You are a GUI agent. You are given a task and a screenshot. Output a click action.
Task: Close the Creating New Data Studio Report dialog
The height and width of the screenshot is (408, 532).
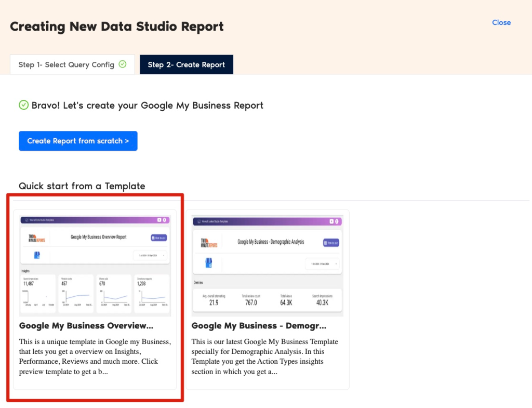point(501,22)
